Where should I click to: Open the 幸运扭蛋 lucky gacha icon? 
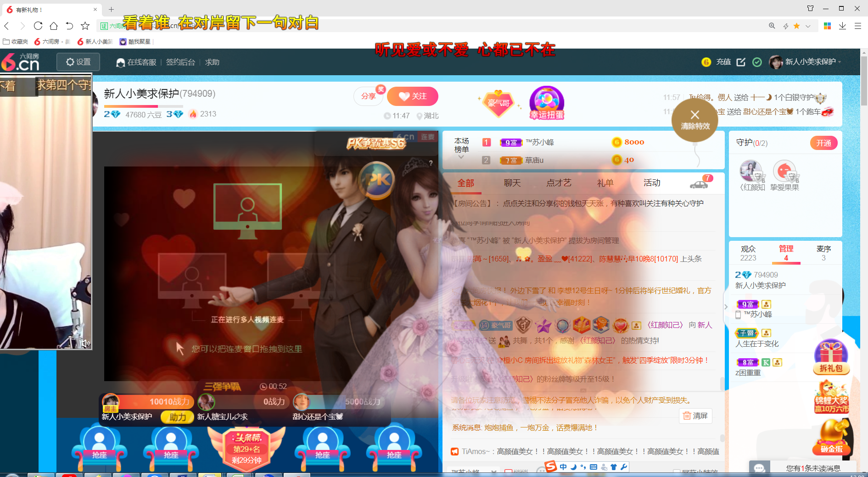coord(547,103)
